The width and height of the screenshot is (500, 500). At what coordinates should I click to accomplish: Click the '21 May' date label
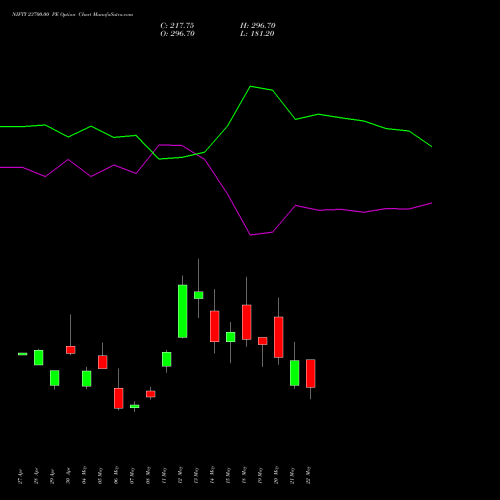[292, 475]
